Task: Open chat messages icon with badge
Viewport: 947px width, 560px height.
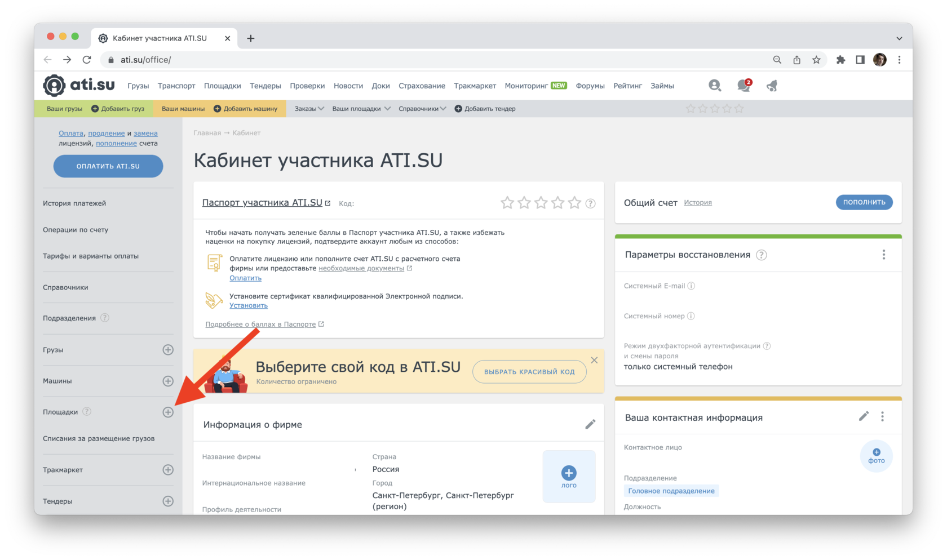Action: (744, 86)
